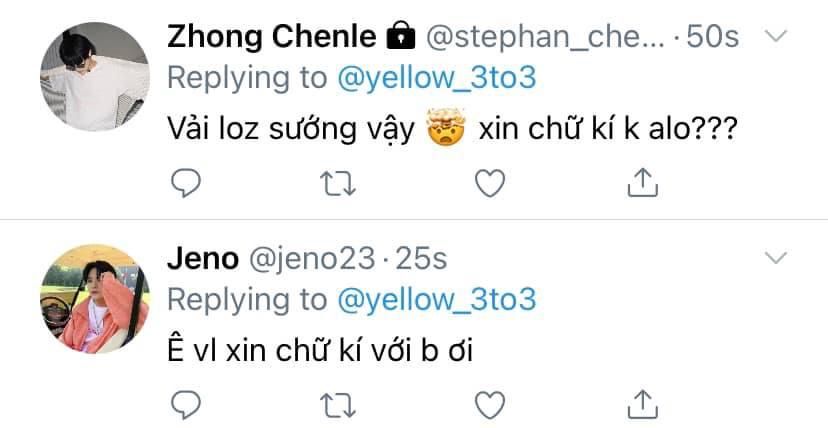
Task: Open the Zhong Chenle display name
Action: 271,37
